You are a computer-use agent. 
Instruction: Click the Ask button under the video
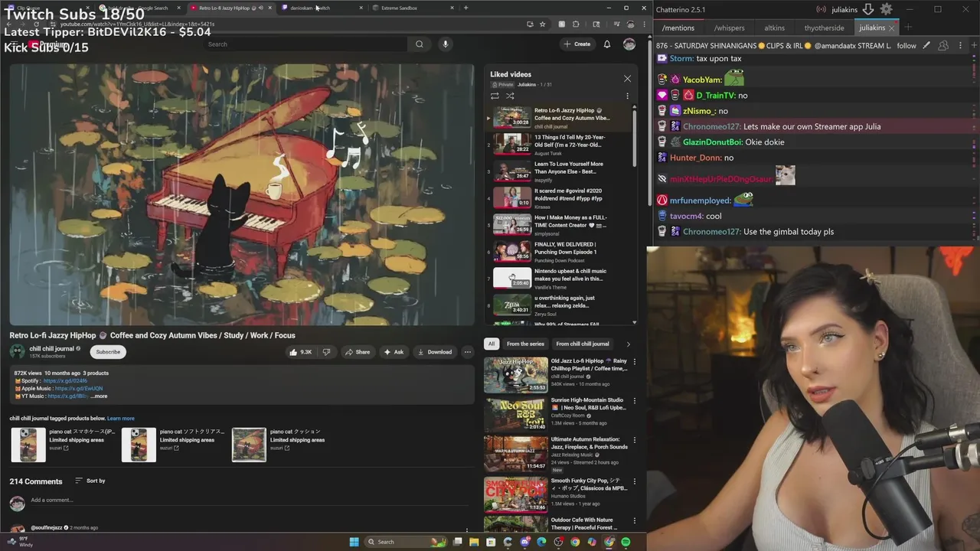click(x=394, y=352)
